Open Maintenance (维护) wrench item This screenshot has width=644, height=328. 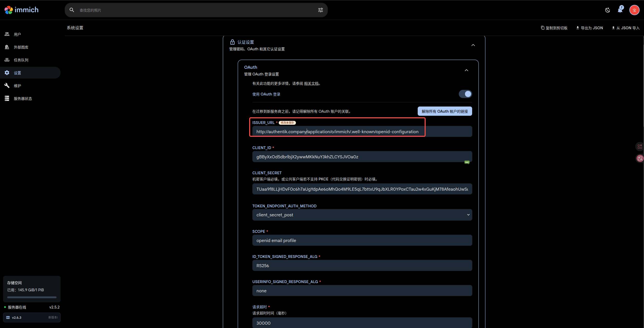point(17,86)
